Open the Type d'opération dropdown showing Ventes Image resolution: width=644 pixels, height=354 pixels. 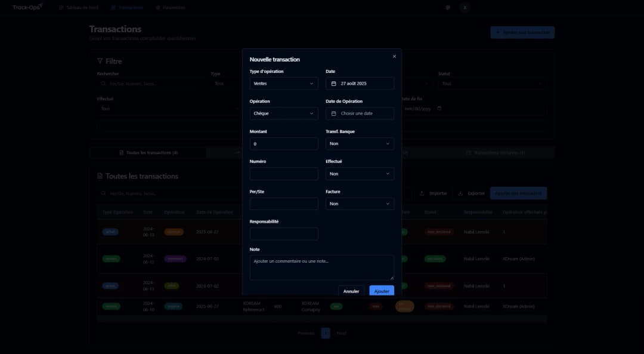284,83
